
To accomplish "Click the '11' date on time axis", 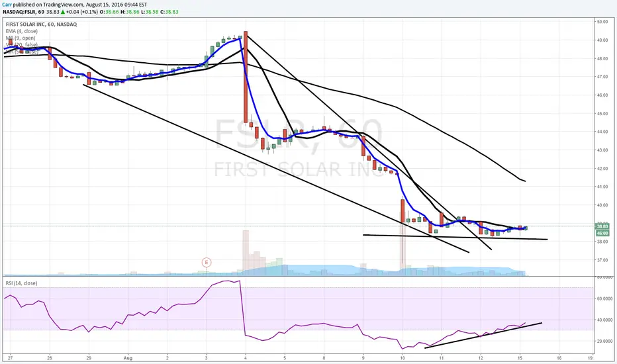I will coord(442,358).
